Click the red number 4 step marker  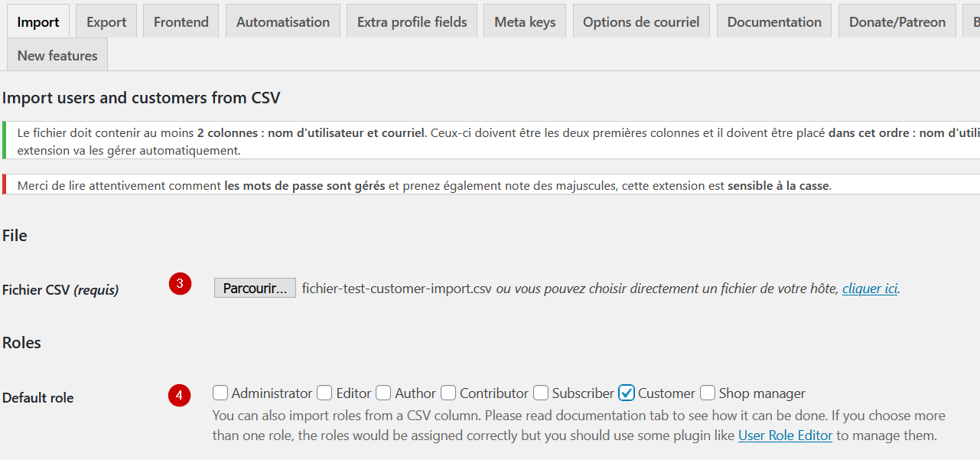point(180,395)
